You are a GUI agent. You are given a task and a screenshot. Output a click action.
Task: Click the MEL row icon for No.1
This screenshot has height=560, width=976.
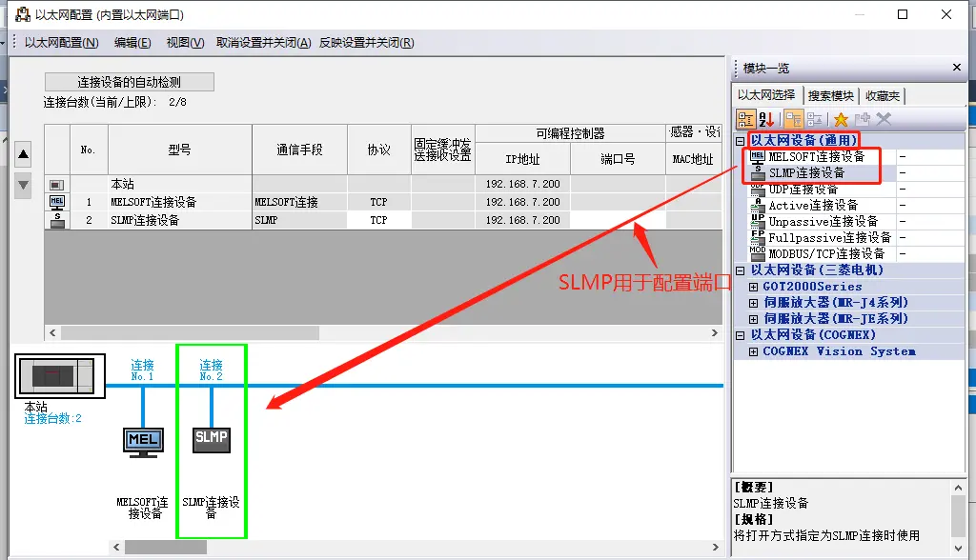[x=56, y=202]
